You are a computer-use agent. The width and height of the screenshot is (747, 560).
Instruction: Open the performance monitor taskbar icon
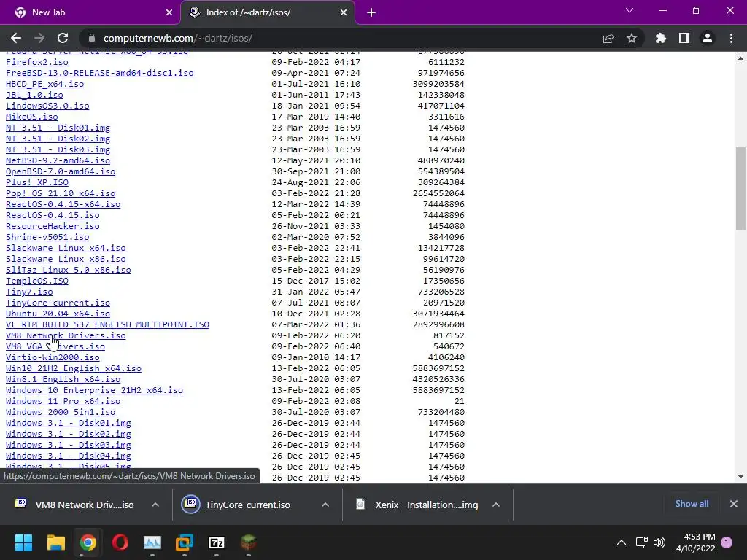click(x=152, y=542)
